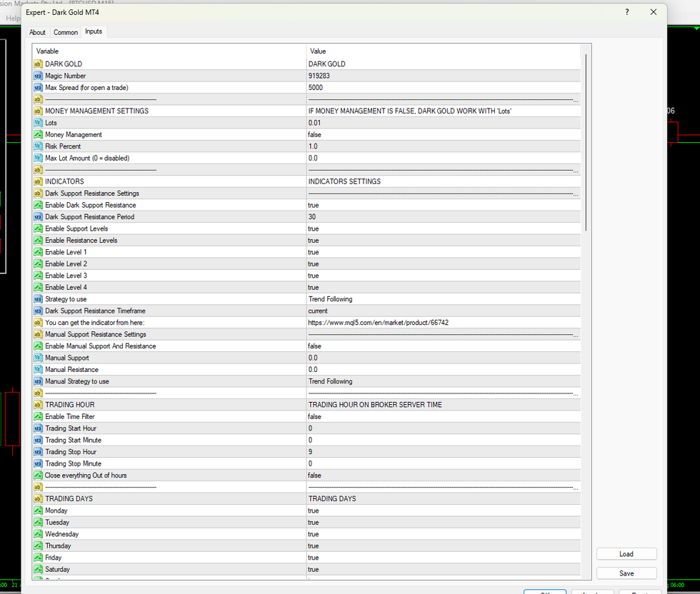Click the icon beside Lots variable
The image size is (700, 594).
tap(38, 123)
